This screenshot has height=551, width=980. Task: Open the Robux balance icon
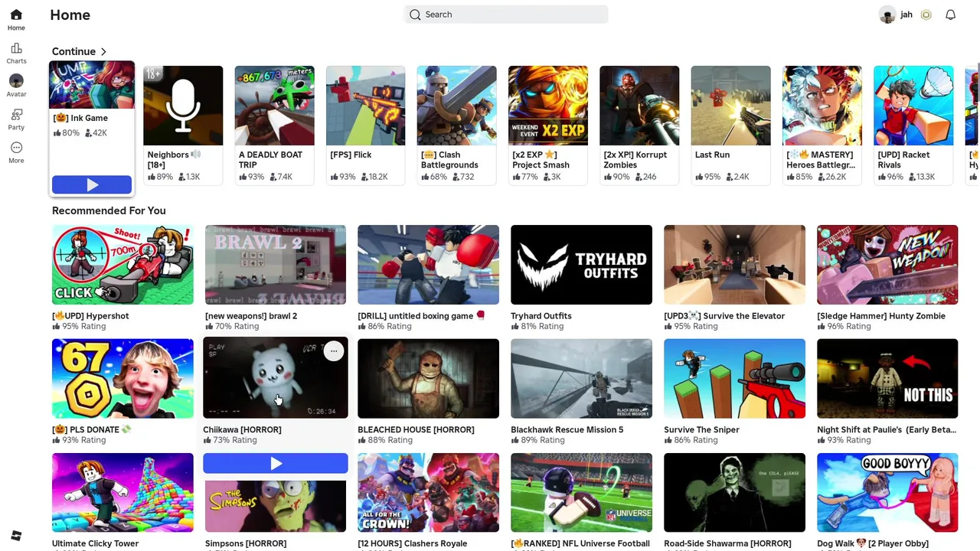926,15
